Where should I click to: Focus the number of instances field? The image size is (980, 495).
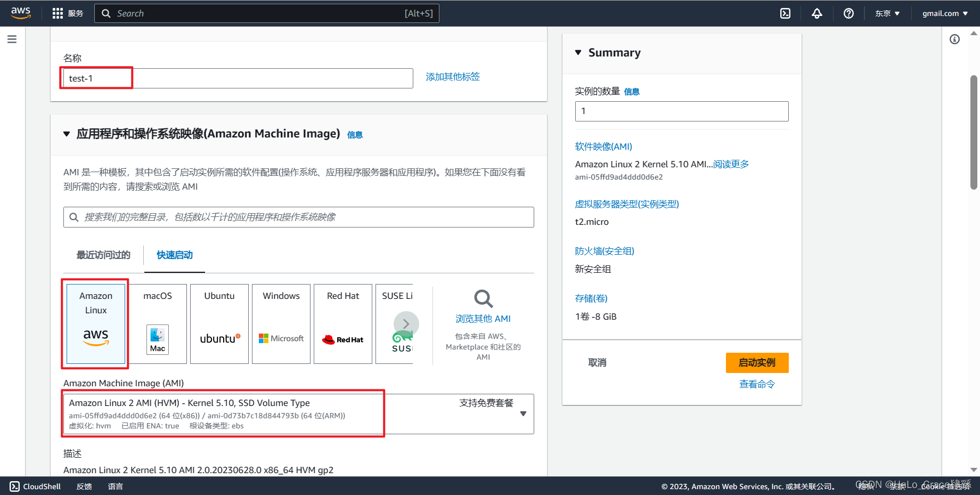(x=682, y=111)
